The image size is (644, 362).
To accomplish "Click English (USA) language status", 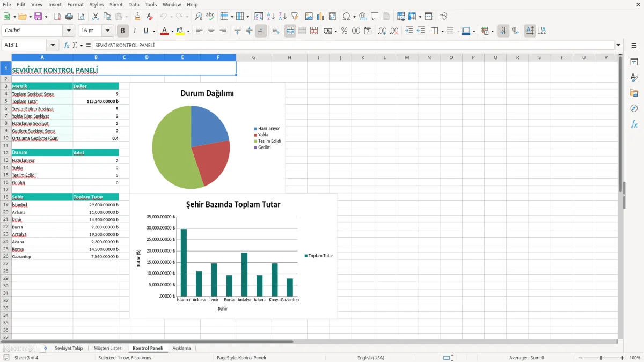I will [371, 358].
